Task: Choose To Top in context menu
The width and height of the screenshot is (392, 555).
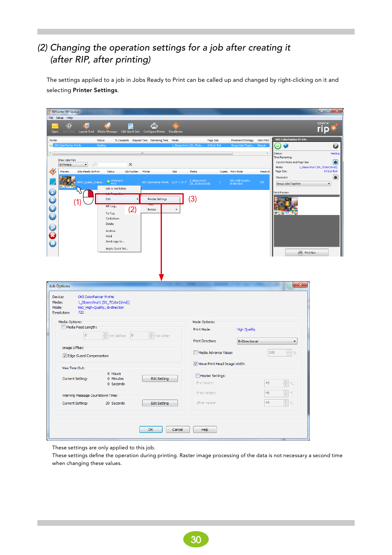Action: (x=110, y=213)
